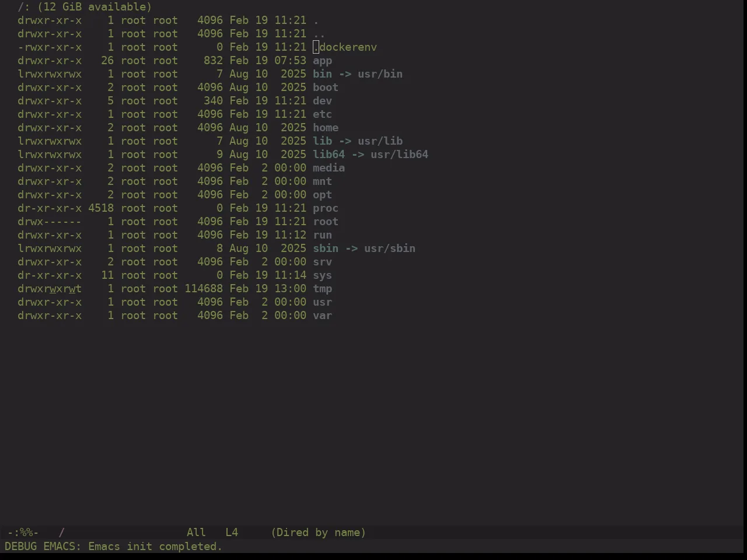This screenshot has width=747, height=560.
Task: Select the .dockerenv file entry
Action: coord(345,47)
